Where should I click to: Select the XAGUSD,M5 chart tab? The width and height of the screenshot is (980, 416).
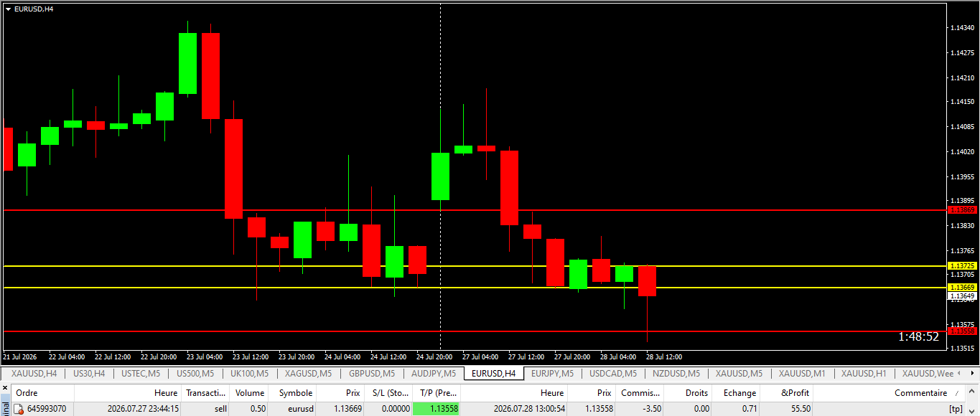coord(309,374)
